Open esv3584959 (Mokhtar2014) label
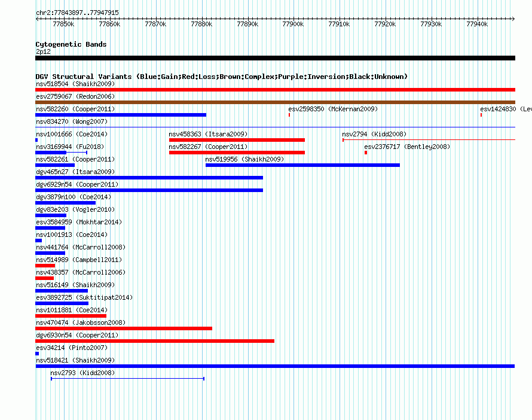 tap(79, 222)
